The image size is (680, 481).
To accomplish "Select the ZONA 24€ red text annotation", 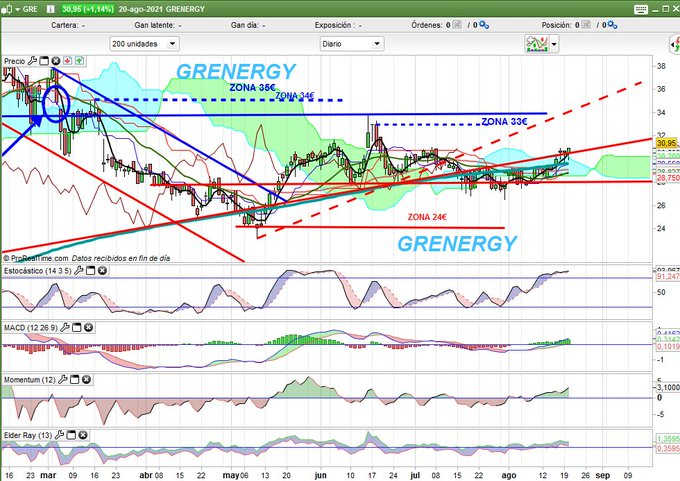I will coord(427,217).
